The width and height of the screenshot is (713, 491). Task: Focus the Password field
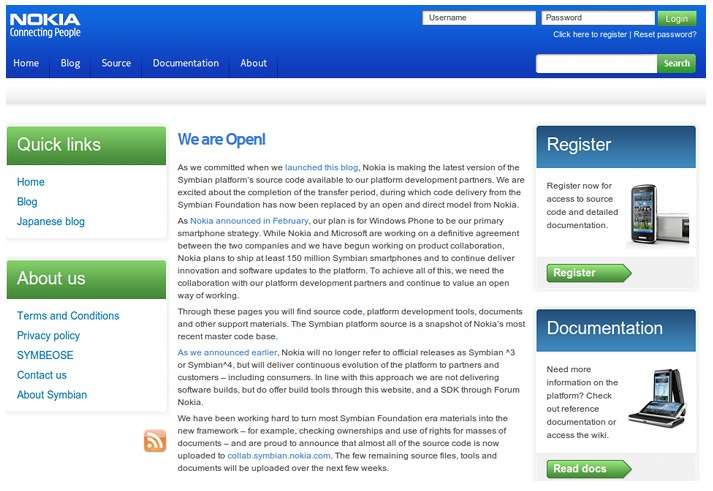(x=598, y=18)
